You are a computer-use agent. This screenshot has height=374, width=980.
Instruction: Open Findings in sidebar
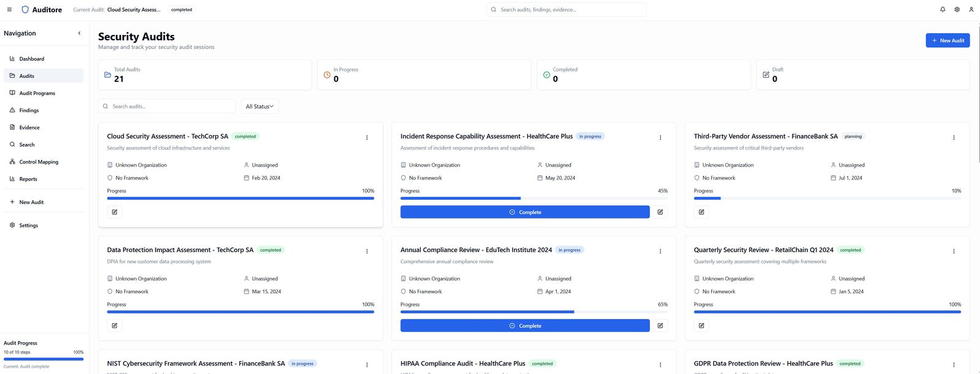(43, 110)
